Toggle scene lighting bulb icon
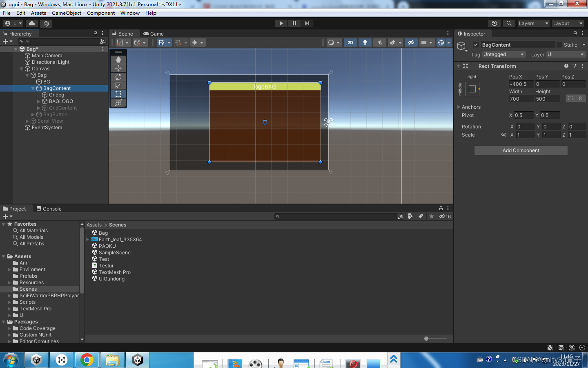 365,43
